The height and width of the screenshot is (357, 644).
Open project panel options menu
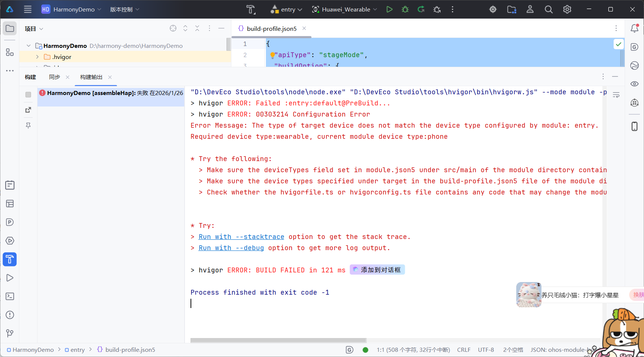[209, 28]
